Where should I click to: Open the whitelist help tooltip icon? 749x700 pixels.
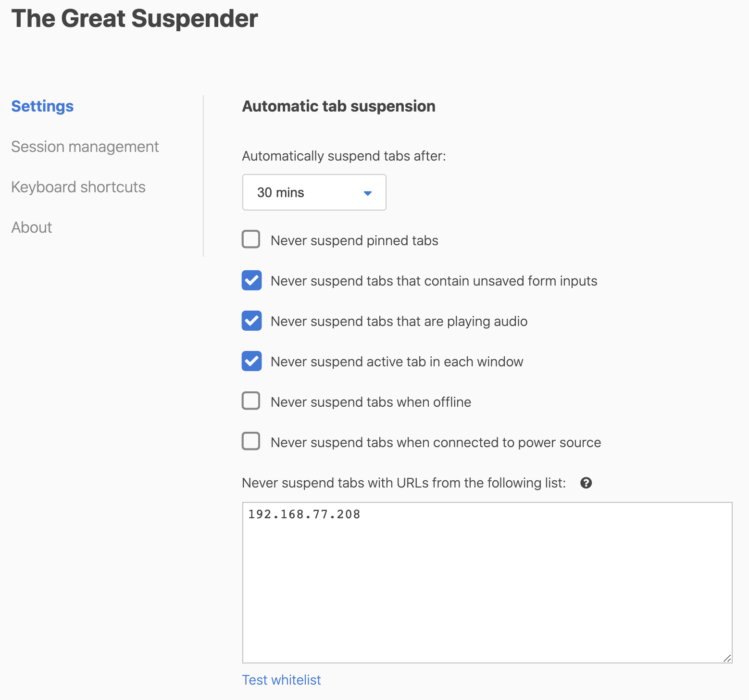click(x=586, y=483)
